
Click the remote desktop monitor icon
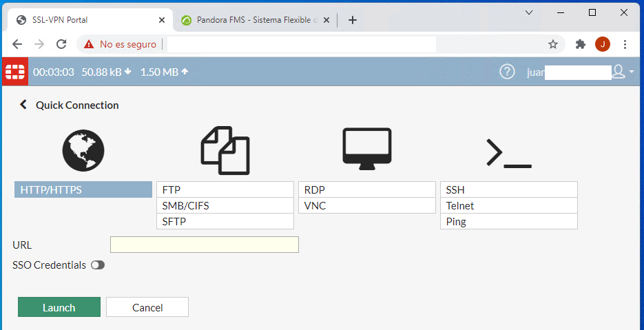[367, 149]
